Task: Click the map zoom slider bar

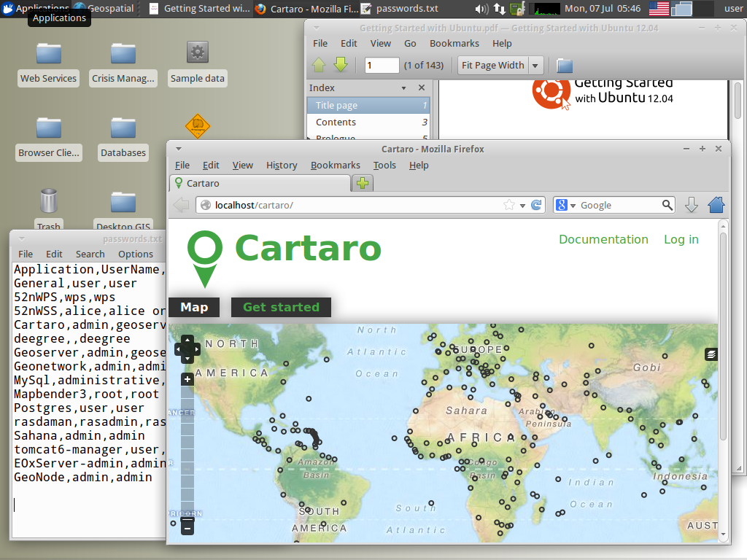Action: 187,452
